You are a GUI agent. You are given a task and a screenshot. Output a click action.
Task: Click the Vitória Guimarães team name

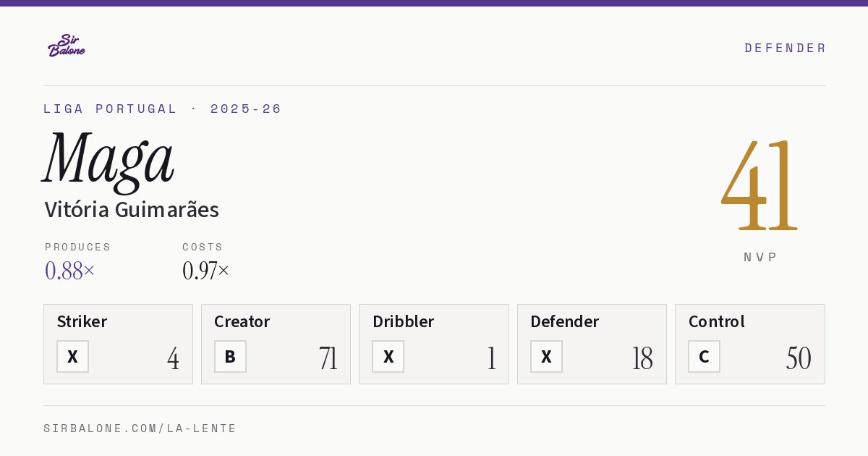[132, 210]
